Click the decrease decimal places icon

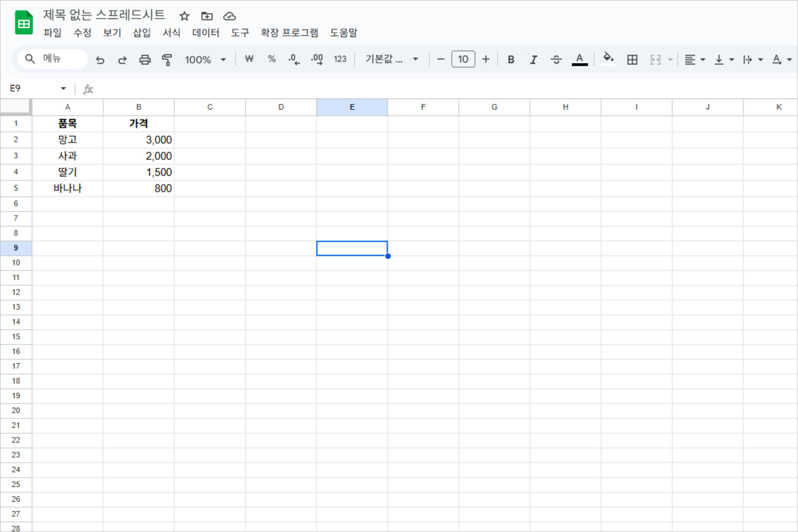[294, 59]
